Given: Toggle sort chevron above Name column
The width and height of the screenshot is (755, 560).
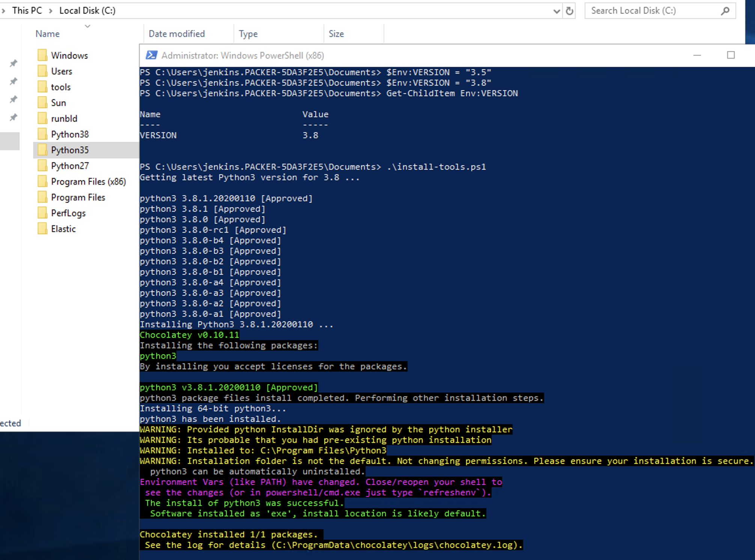Looking at the screenshot, I should (x=87, y=26).
